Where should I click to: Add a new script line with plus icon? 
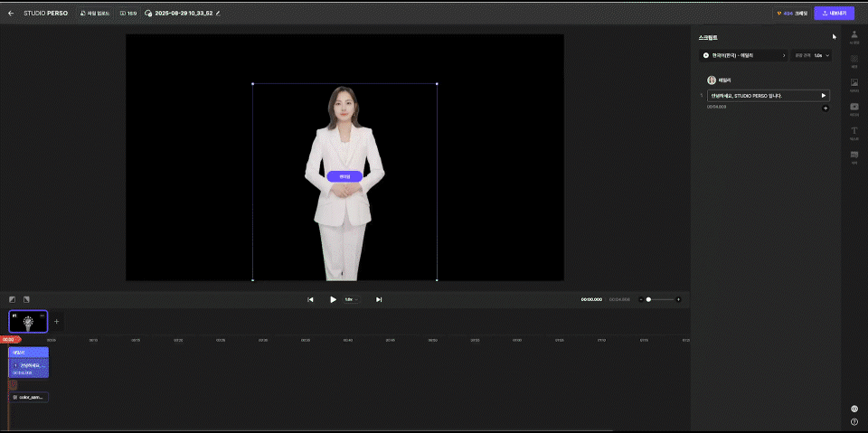pos(825,108)
